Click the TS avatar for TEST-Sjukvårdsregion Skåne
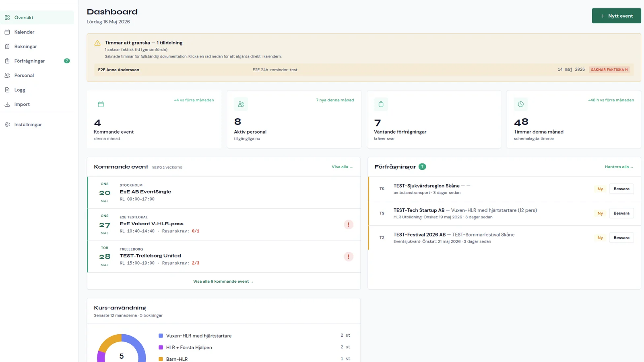The image size is (644, 362). pos(382,189)
